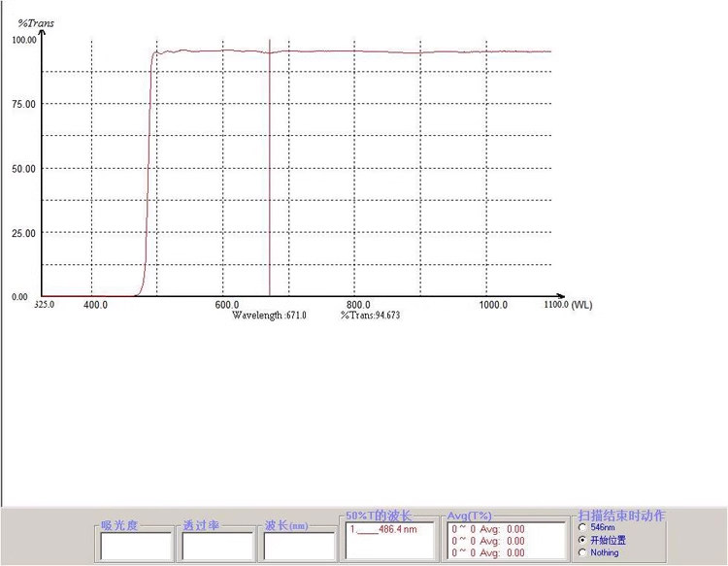Click the %Trans:94.673 readout

point(370,316)
